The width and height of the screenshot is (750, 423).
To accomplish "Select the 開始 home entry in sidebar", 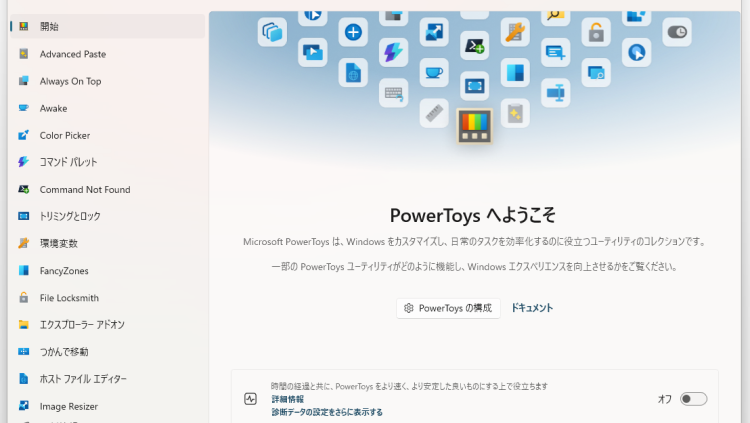I will point(107,26).
